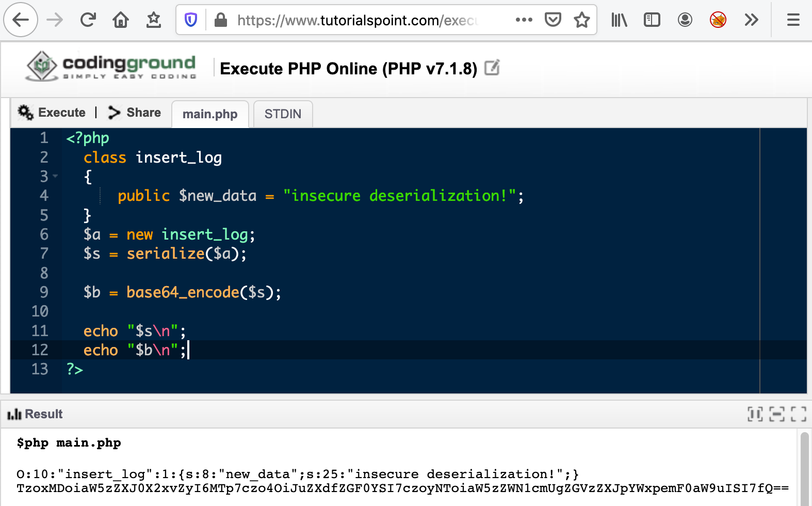Collapse code fold arrow on line 3
Screen dimensions: 812x506
(55, 177)
